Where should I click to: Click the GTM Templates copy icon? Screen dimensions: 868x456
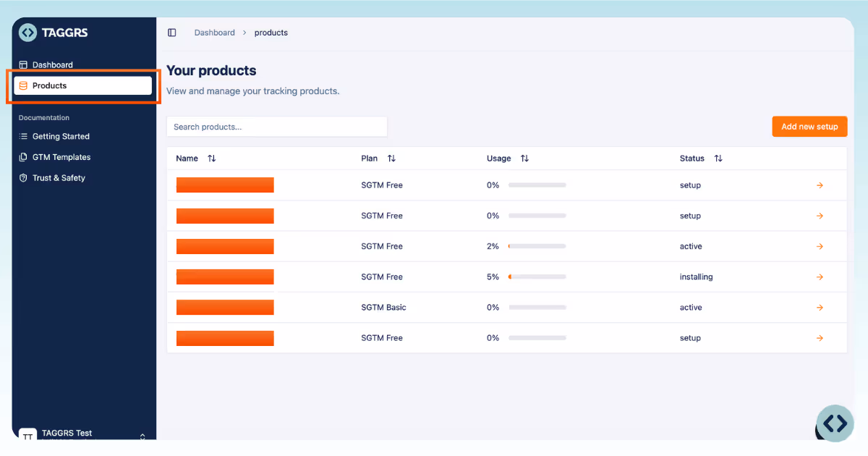coord(23,157)
